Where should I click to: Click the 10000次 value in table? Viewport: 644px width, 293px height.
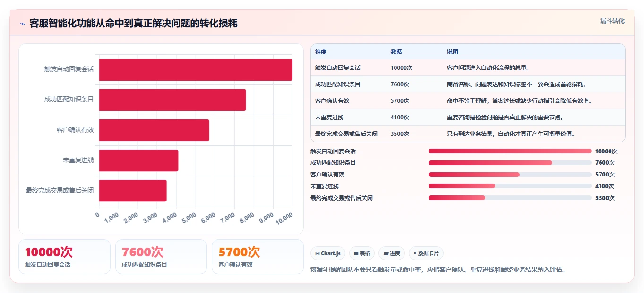(402, 68)
